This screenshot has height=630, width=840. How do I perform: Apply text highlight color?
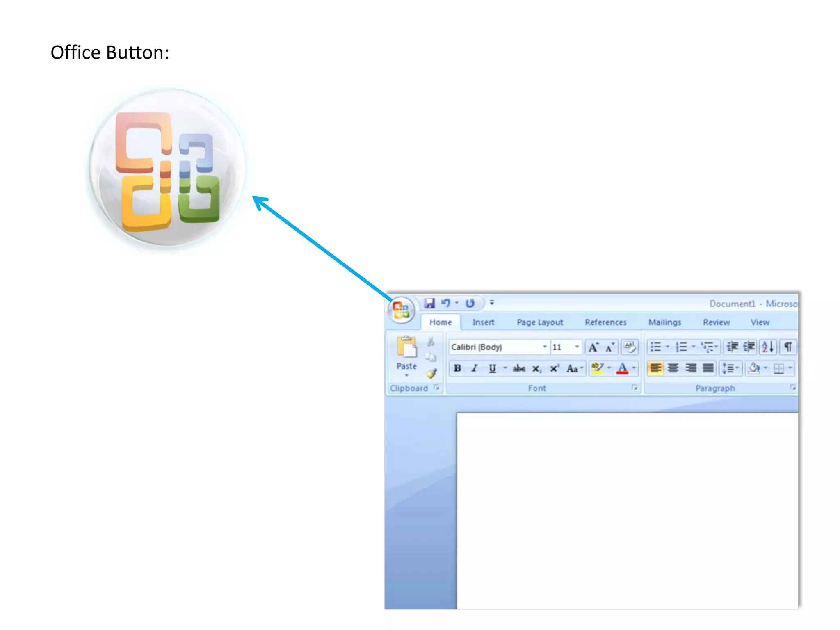click(597, 368)
